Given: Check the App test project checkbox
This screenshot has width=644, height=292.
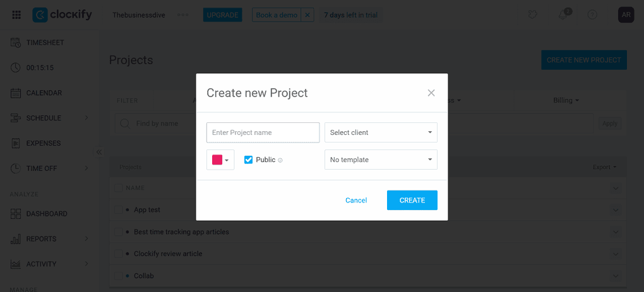Looking at the screenshot, I should (118, 209).
